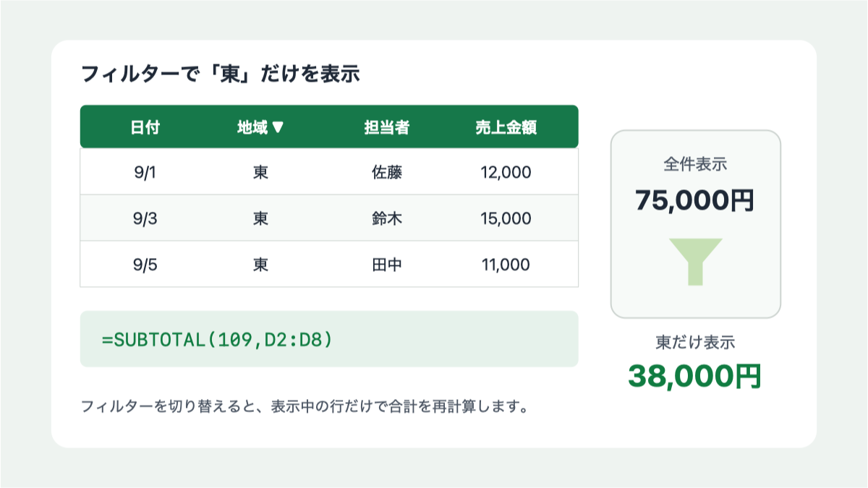Click the 東 cell in the 佐藤 row
868x488 pixels.
pos(260,173)
